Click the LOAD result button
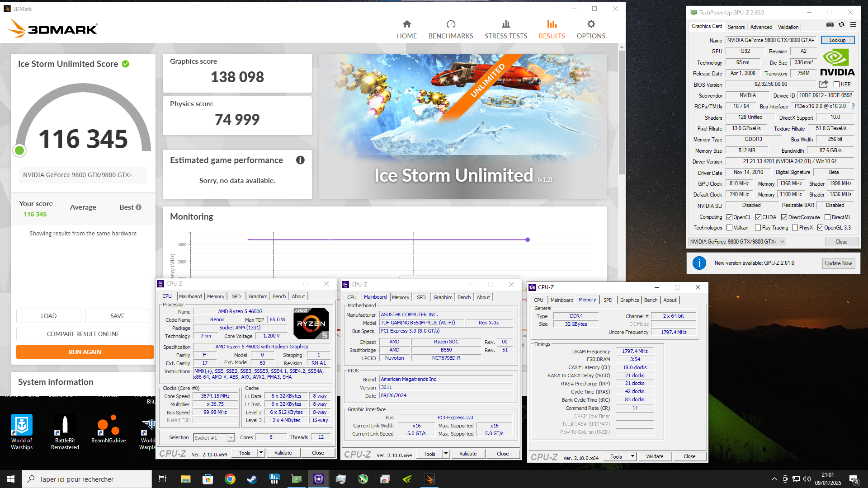The width and height of the screenshot is (868, 488). pos(49,316)
